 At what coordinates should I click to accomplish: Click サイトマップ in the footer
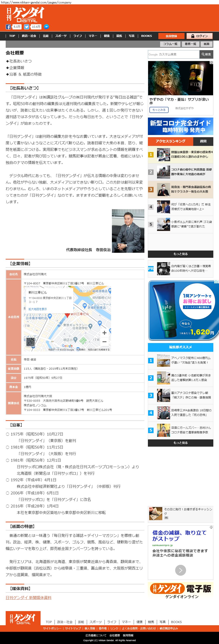coord(73,629)
